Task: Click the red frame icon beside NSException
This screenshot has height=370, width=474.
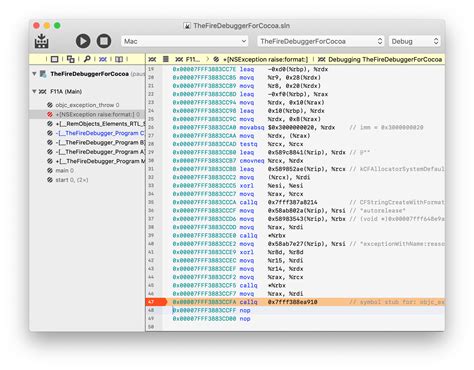Action: (x=50, y=114)
